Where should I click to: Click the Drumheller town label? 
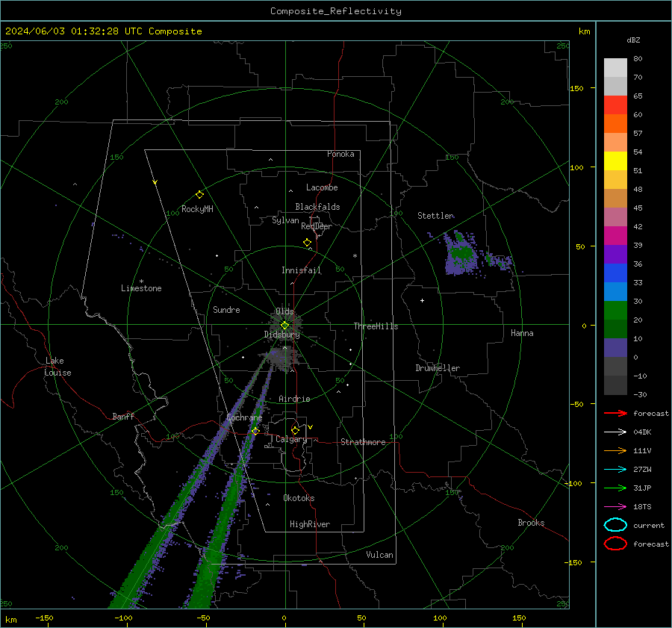438,368
